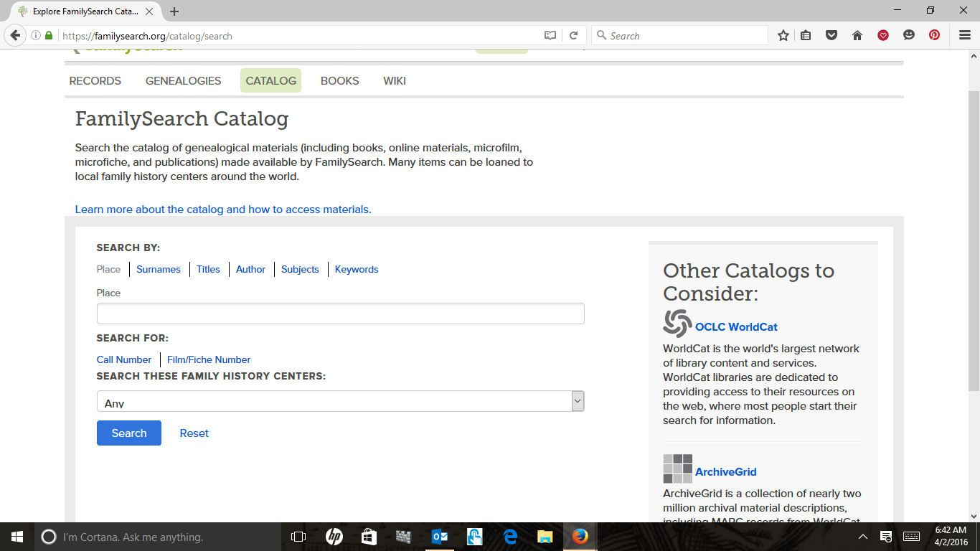
Task: Click the Film/Fiche Number link
Action: click(209, 360)
